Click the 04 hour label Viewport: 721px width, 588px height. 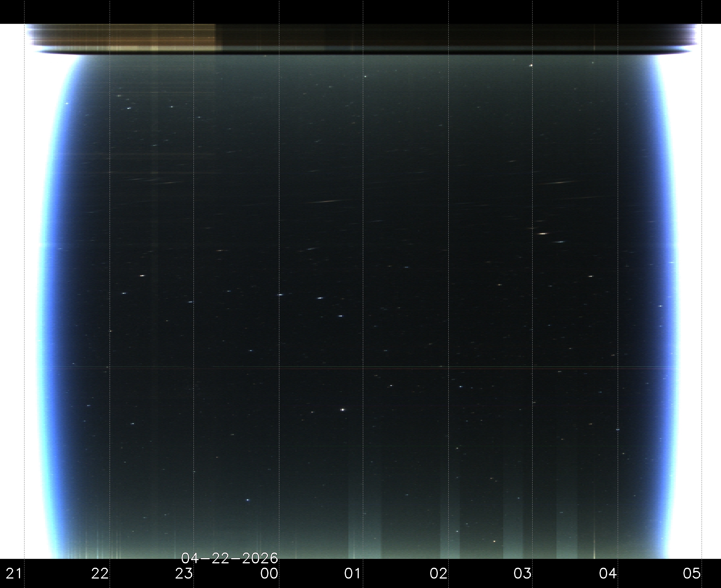point(608,573)
